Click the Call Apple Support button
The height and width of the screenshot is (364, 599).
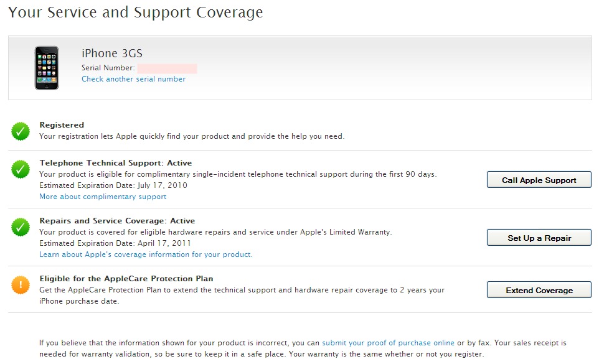(539, 180)
